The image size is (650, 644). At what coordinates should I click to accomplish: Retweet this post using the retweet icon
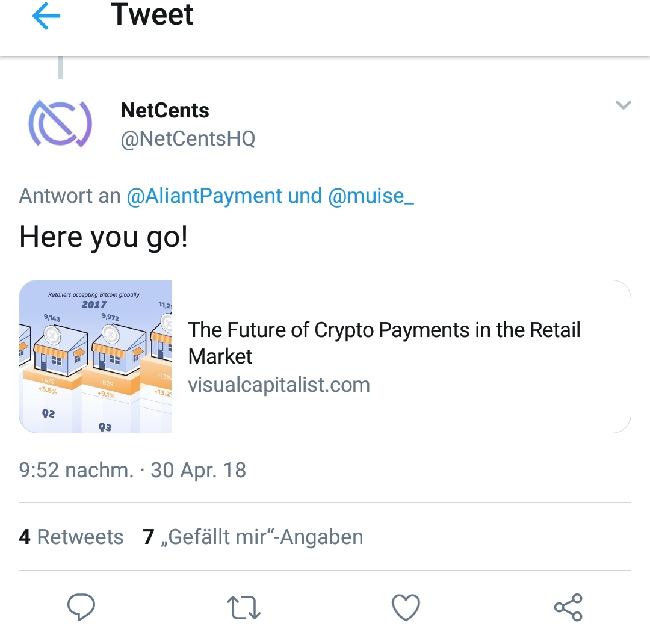click(x=243, y=607)
